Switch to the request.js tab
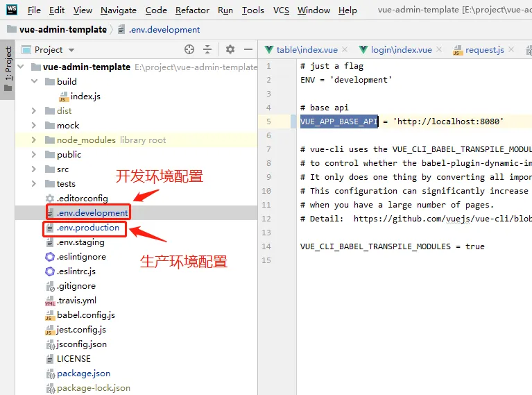Screen dimensions: 532x395 point(484,50)
